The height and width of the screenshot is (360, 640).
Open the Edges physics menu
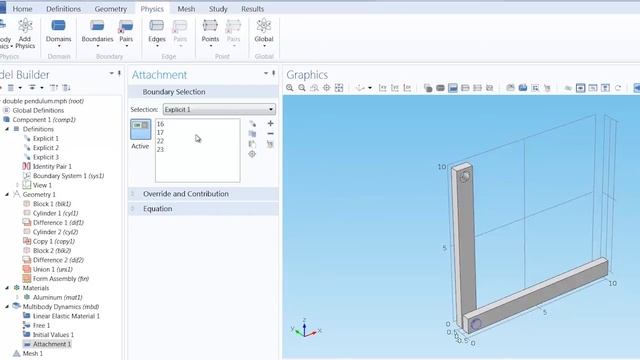(x=157, y=33)
